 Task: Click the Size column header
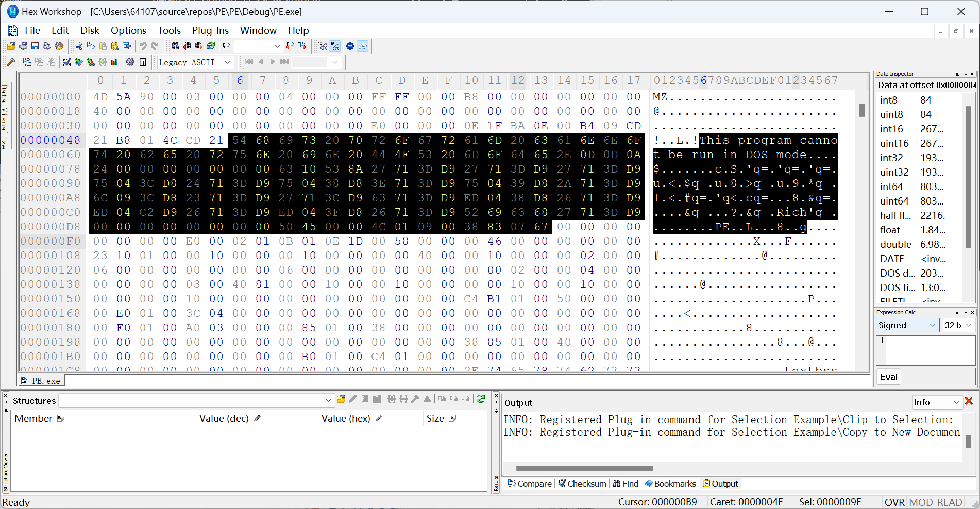pos(451,419)
